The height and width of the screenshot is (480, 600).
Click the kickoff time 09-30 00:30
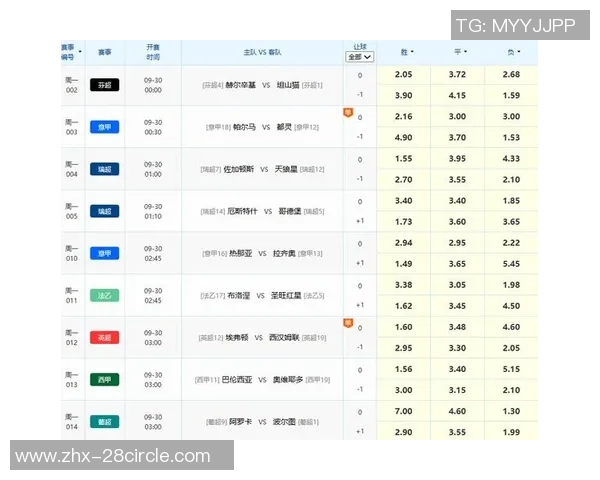click(153, 127)
